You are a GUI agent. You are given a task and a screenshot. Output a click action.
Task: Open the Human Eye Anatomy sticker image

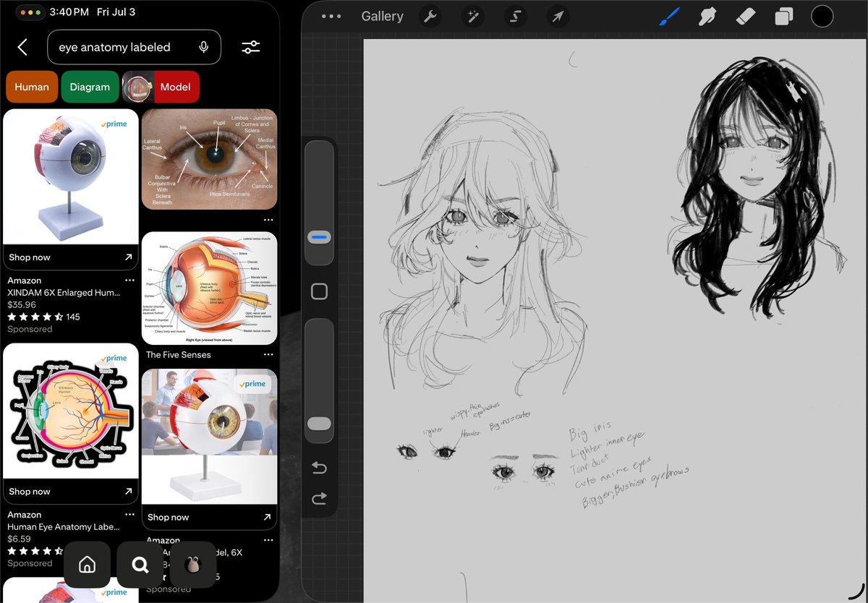[71, 411]
